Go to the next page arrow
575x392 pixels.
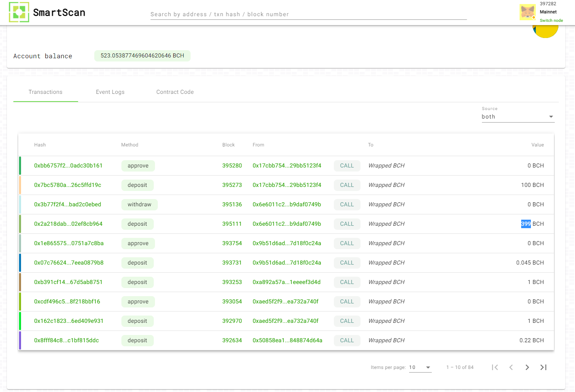(x=527, y=367)
